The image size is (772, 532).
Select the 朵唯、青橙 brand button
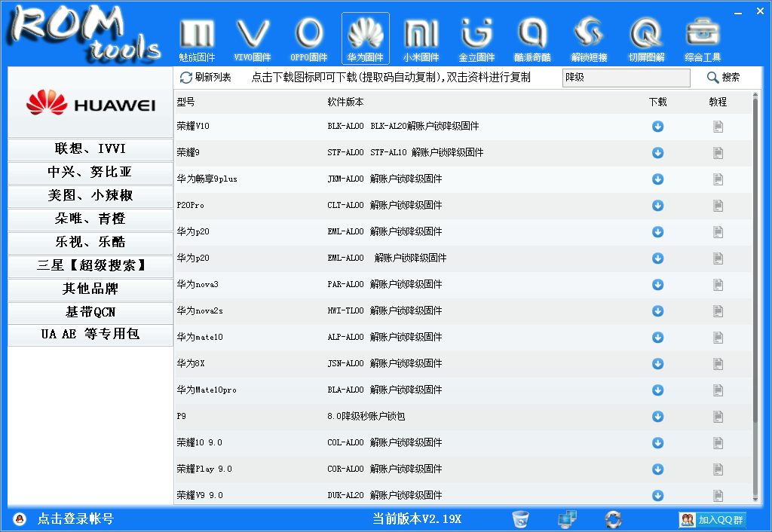(90, 219)
